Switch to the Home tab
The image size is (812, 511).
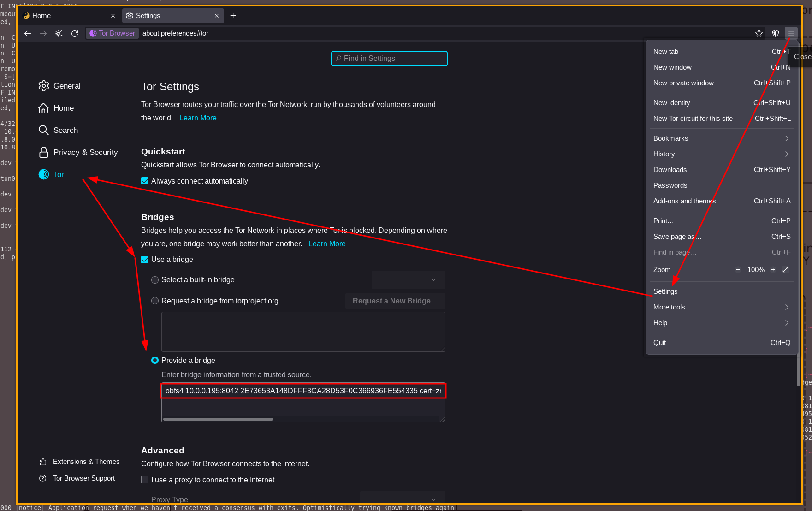69,16
